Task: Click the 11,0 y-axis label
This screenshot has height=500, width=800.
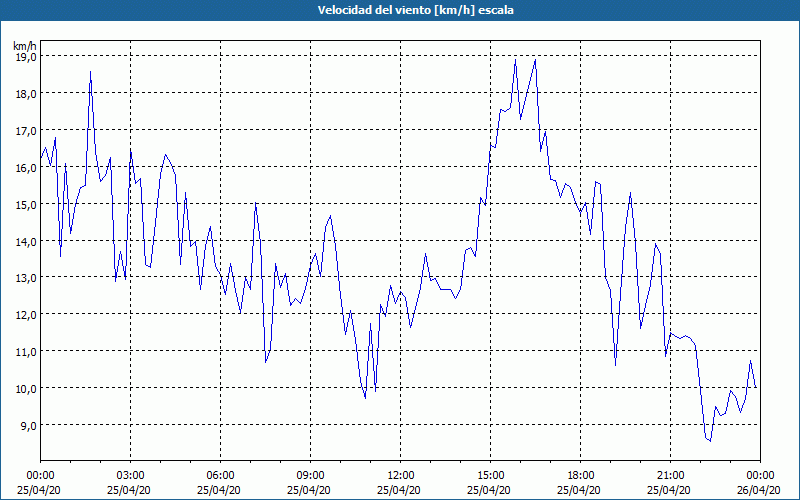Action: 26,351
